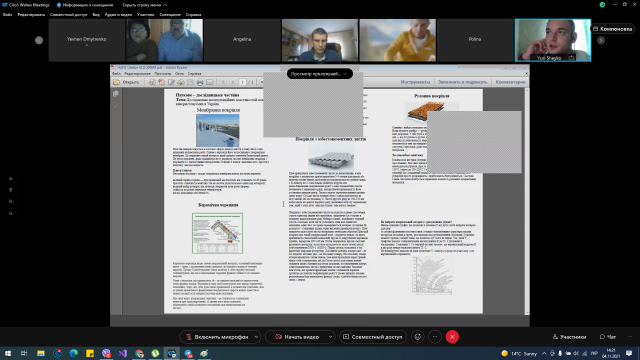640x360 pixels.
Task: Open Google Chrome from taskbar
Action: tap(139, 353)
